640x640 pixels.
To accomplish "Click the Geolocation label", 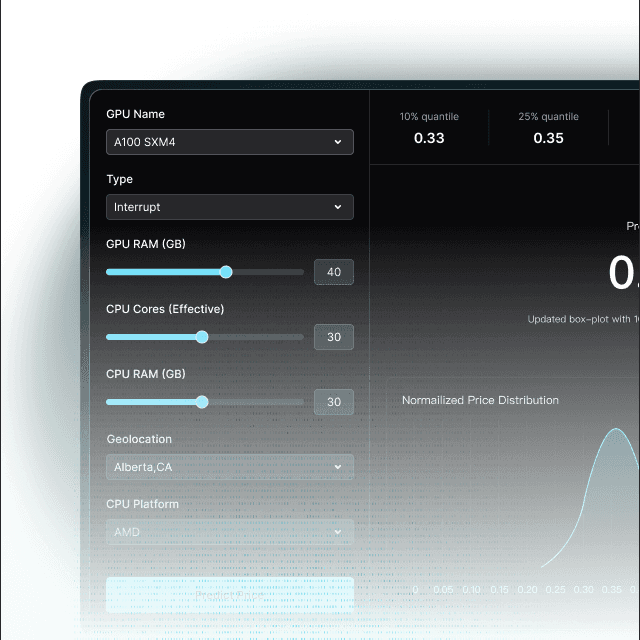I will (x=139, y=439).
